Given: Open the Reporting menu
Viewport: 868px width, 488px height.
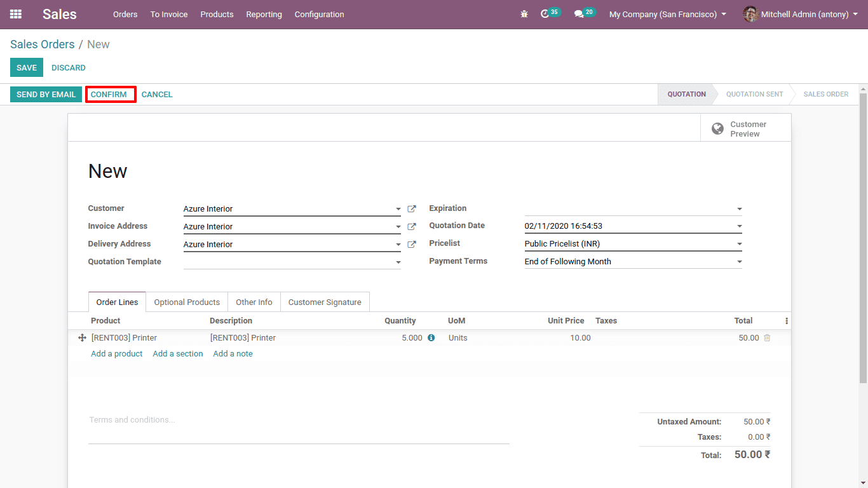Looking at the screenshot, I should click(264, 14).
